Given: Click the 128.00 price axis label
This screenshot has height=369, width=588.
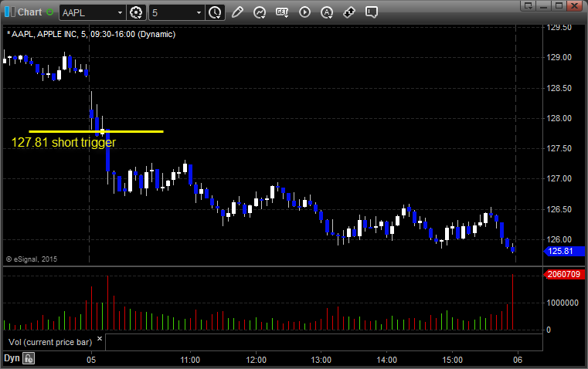Looking at the screenshot, I should (559, 118).
